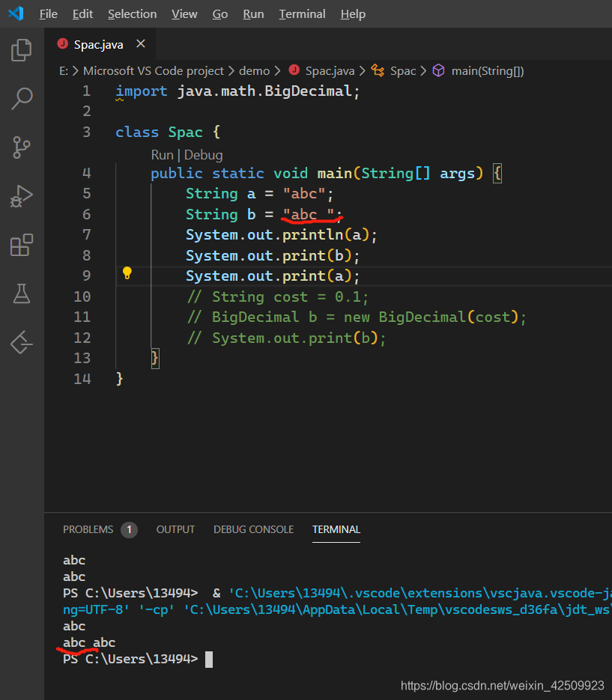Expand the main(String[]) breadcrumb
The height and width of the screenshot is (700, 612).
tap(488, 70)
